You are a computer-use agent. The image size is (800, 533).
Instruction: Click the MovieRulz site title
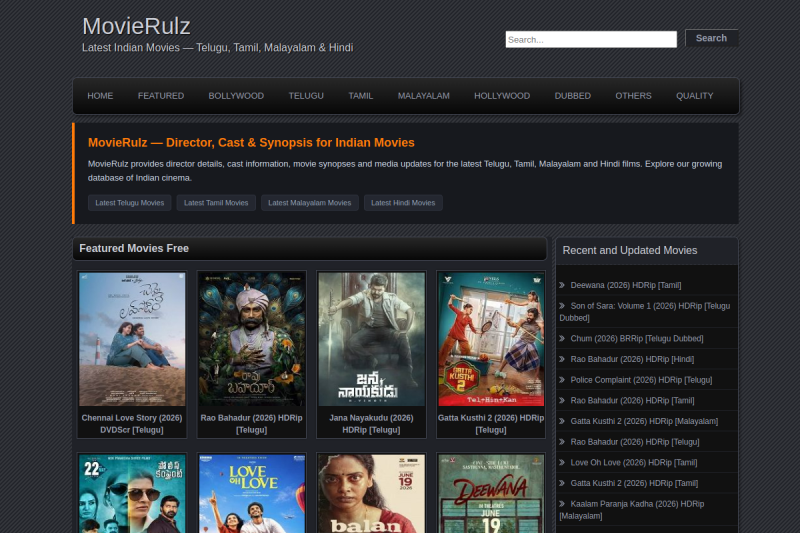coord(136,26)
